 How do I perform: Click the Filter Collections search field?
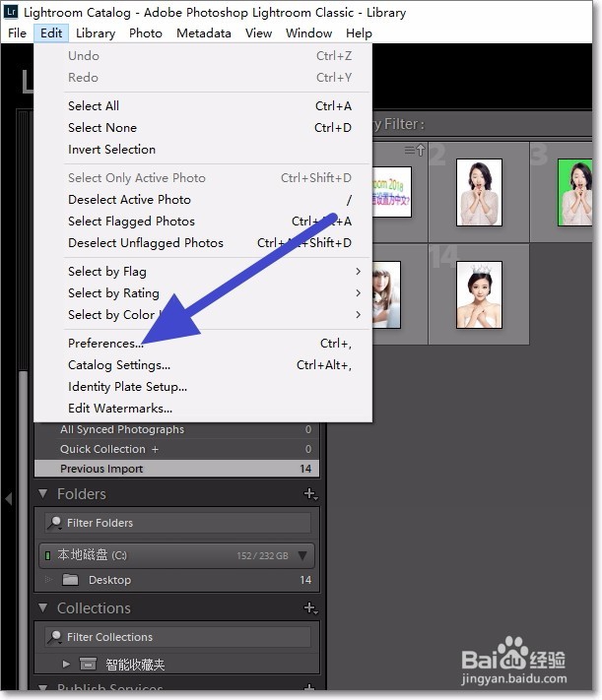(178, 637)
